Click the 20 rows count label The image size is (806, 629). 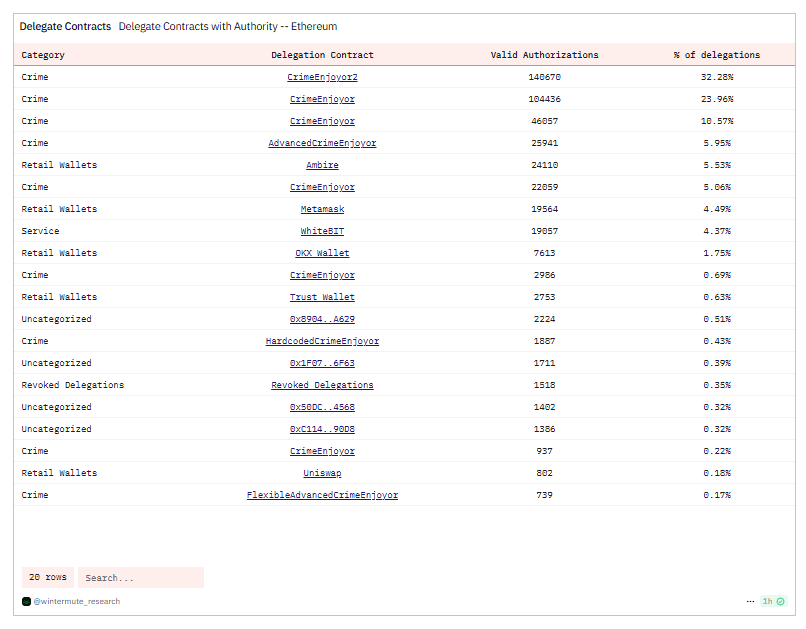tap(48, 578)
